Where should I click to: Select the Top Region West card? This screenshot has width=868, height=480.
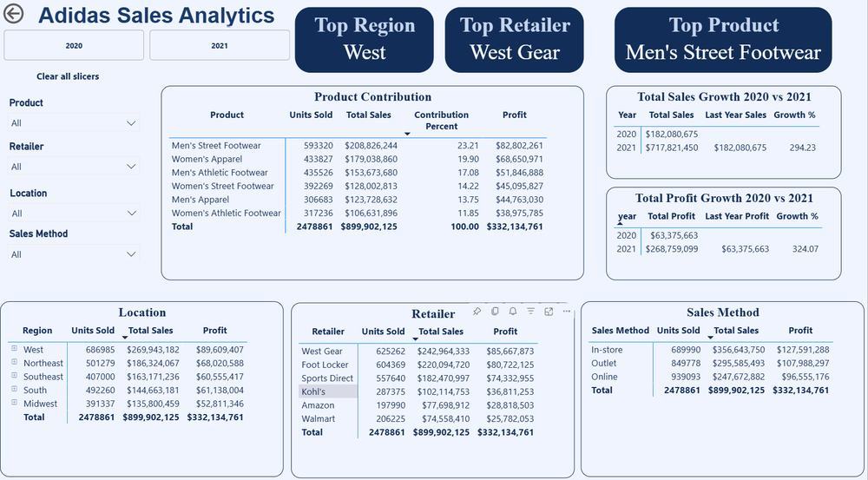(x=365, y=39)
